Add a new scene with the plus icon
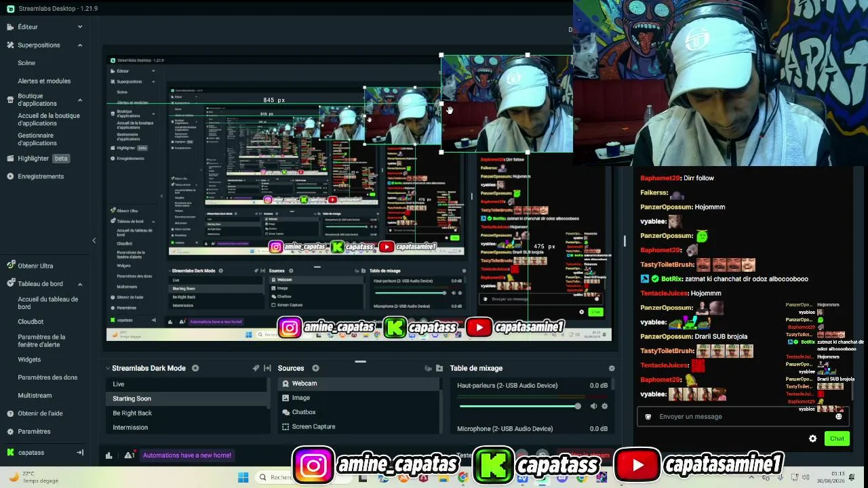The image size is (868, 488). point(195,368)
